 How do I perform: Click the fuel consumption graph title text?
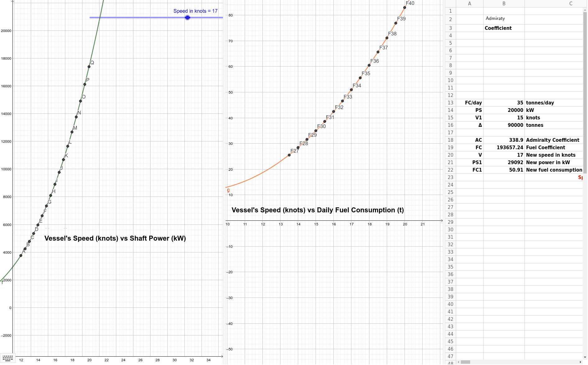click(318, 210)
